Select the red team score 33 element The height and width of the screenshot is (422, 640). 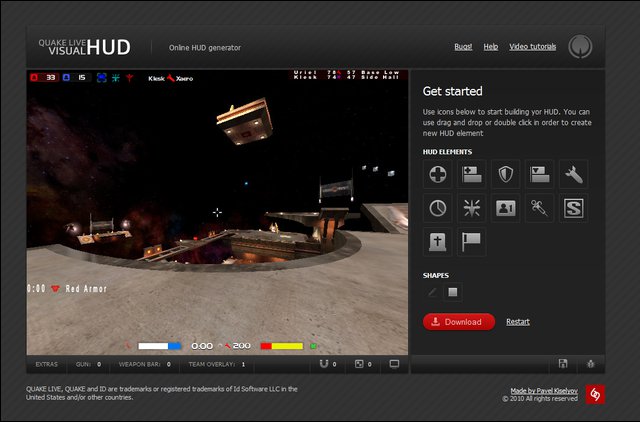pyautogui.click(x=44, y=78)
